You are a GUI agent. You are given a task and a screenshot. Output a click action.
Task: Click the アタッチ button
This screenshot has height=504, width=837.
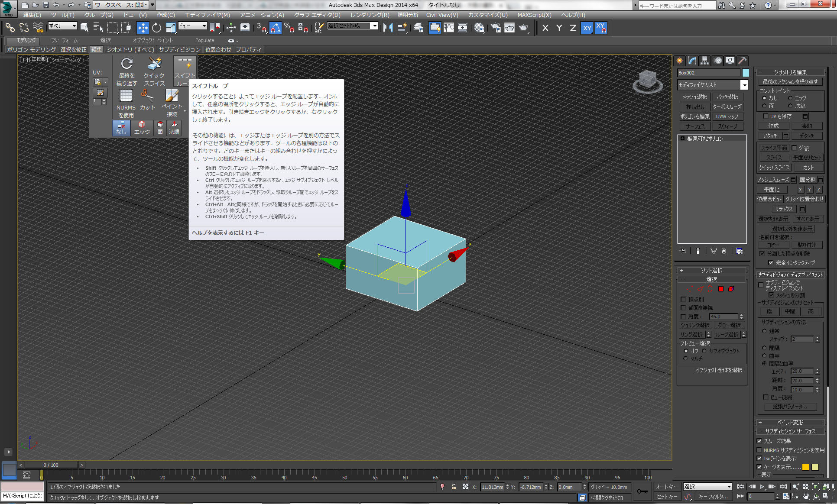tap(770, 136)
